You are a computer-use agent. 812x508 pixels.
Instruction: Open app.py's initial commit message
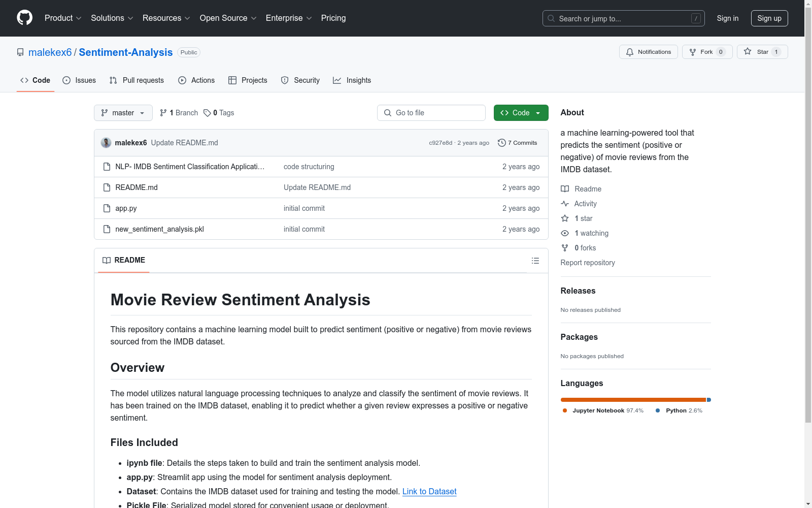(304, 208)
